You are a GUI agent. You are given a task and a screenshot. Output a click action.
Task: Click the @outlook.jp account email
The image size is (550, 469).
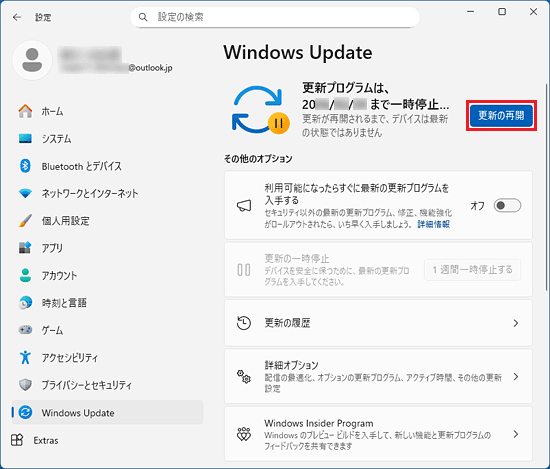pyautogui.click(x=150, y=68)
